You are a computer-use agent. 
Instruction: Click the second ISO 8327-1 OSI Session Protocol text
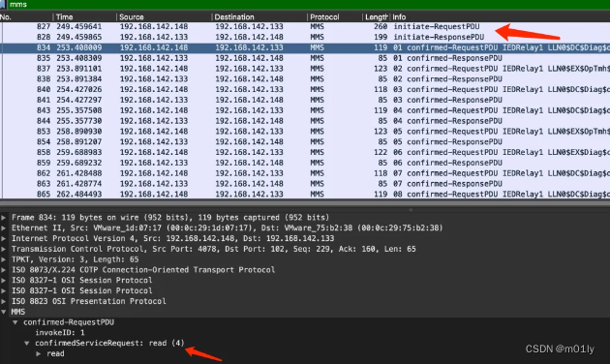pos(81,290)
